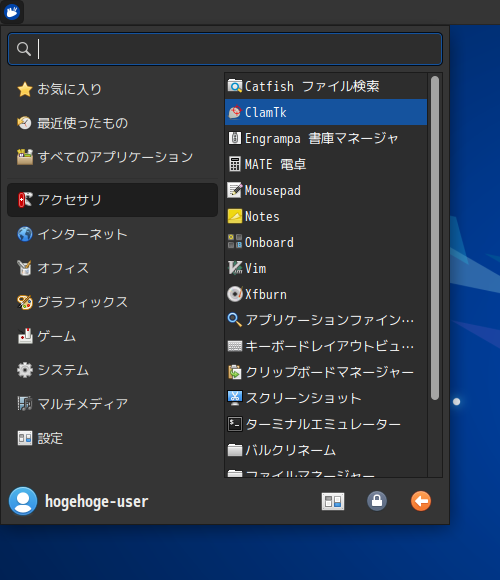Open settings manager button in footer

pyautogui.click(x=333, y=501)
